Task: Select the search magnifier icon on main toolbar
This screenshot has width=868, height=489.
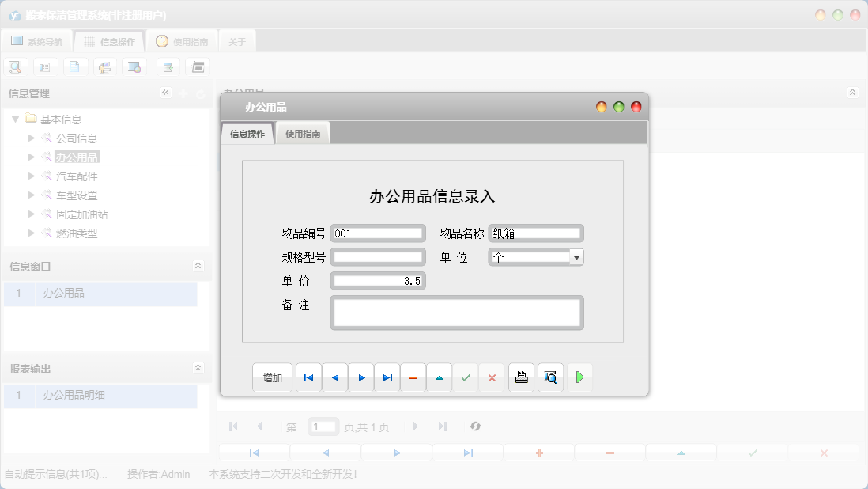Action: pos(16,66)
